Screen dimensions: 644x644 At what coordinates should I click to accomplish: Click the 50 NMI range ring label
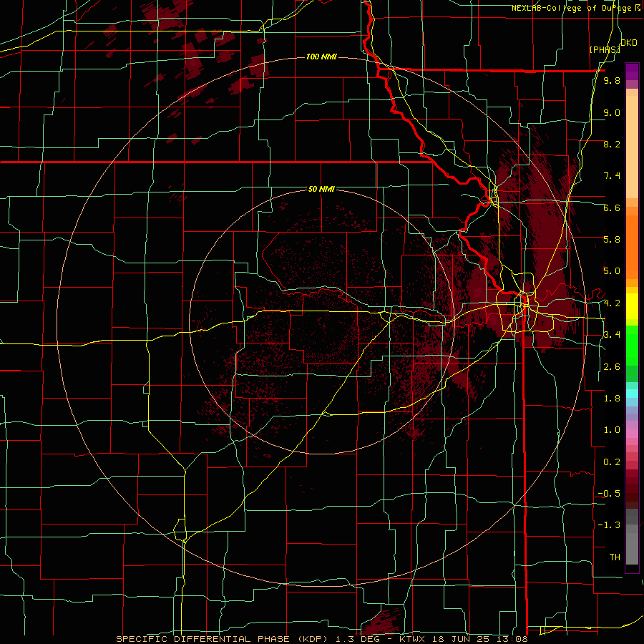point(321,189)
